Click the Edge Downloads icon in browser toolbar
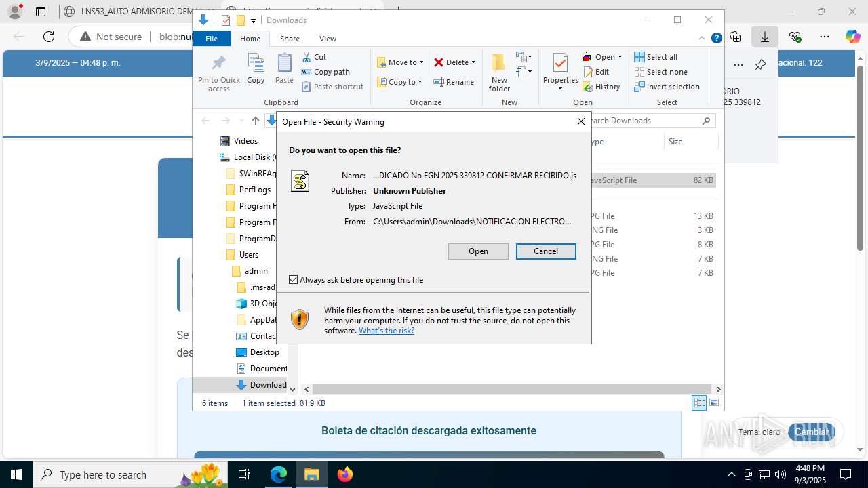Viewport: 868px width, 488px height. coord(765,37)
